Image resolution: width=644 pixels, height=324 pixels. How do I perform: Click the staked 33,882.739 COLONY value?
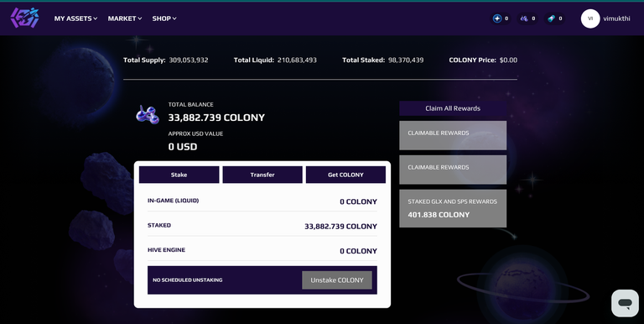coord(340,227)
